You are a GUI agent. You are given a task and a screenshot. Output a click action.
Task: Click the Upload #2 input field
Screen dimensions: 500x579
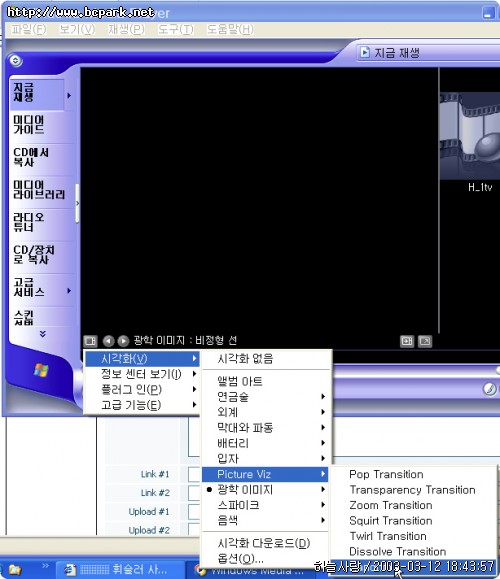(195, 530)
